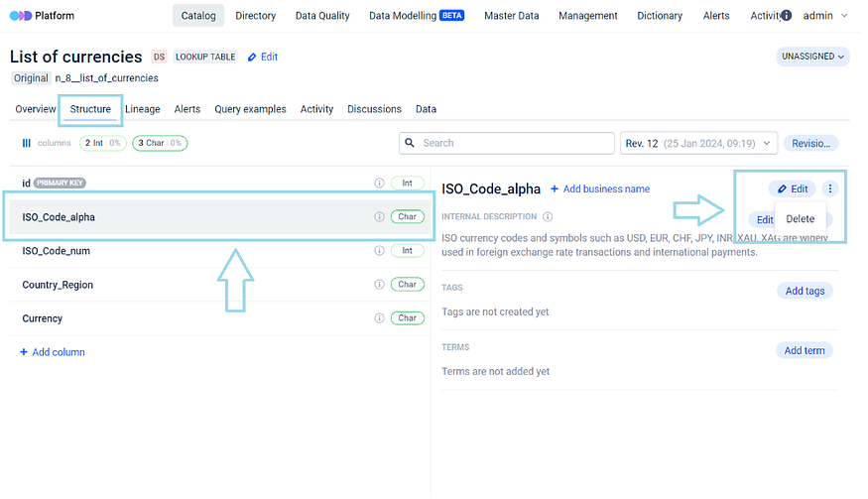Expand the Rev. 12 revision selector
Viewport: 868px width, 499px height.
point(698,143)
